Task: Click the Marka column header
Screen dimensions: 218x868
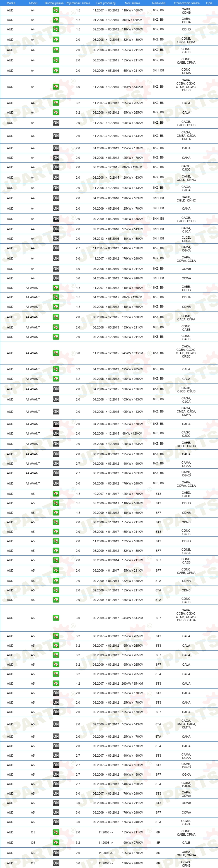Action: click(x=11, y=3)
